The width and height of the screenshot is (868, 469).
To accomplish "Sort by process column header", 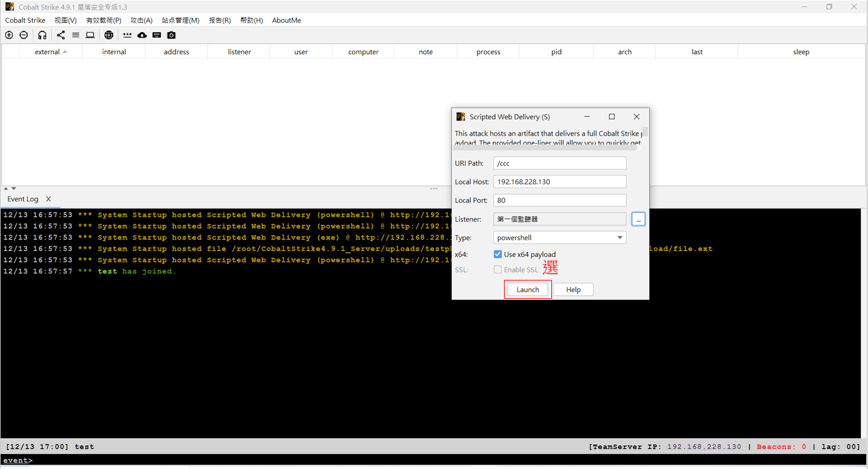I will click(x=488, y=52).
